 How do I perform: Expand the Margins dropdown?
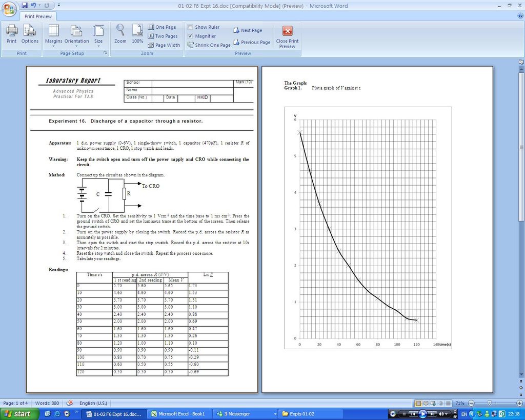tap(53, 34)
